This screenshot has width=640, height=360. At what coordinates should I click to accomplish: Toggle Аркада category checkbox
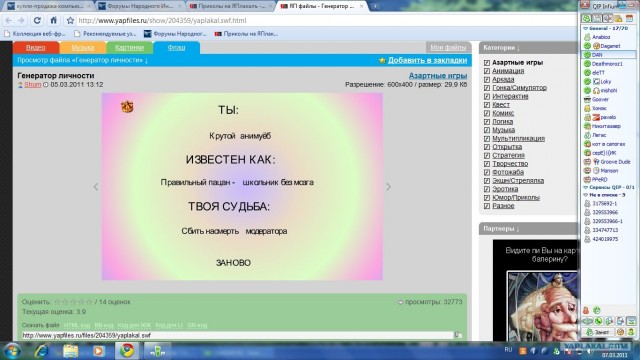487,80
